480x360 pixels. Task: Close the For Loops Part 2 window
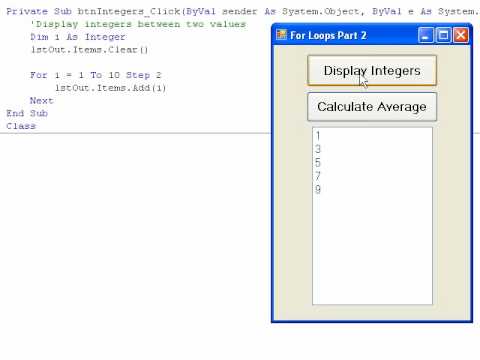[x=461, y=35]
